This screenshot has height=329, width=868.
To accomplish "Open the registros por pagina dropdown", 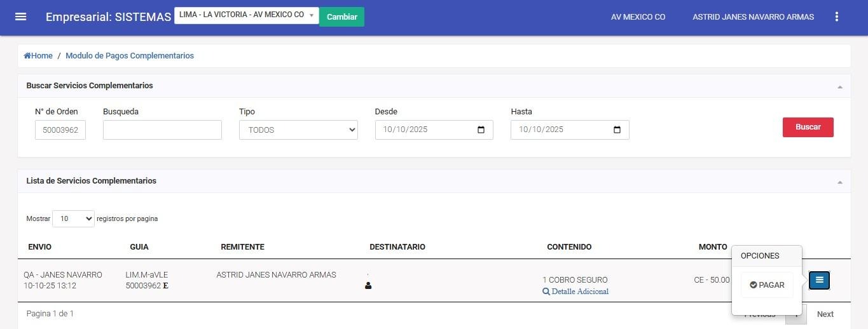I will coord(73,218).
